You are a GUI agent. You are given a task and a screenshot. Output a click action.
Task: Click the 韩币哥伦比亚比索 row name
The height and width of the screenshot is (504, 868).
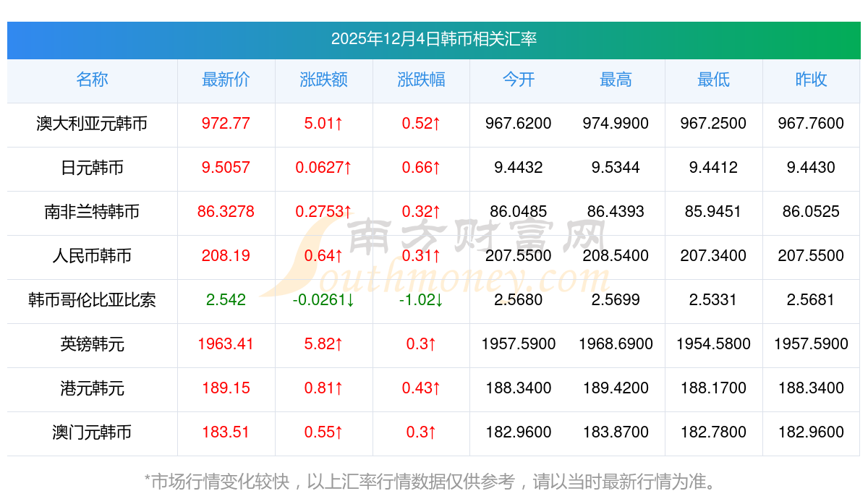click(x=92, y=300)
